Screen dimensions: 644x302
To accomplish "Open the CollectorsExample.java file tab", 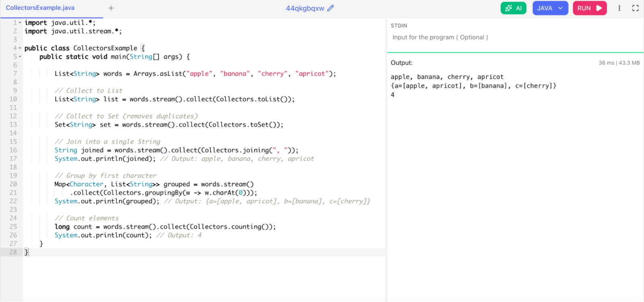I will click(x=40, y=8).
